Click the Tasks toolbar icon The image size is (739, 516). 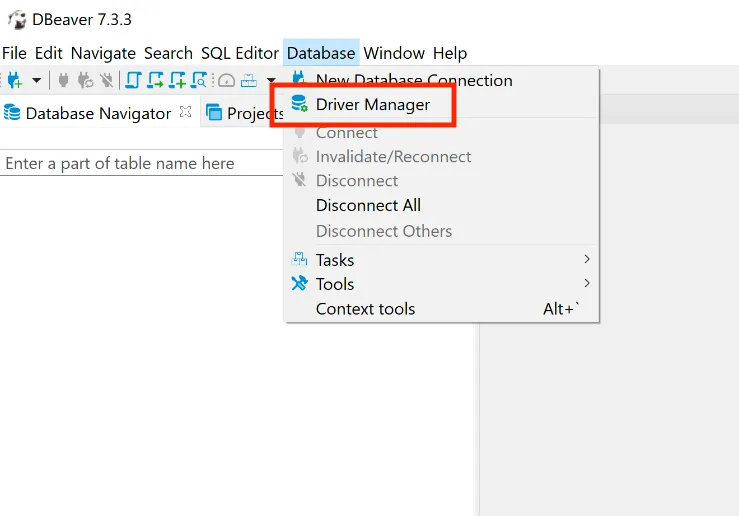249,81
